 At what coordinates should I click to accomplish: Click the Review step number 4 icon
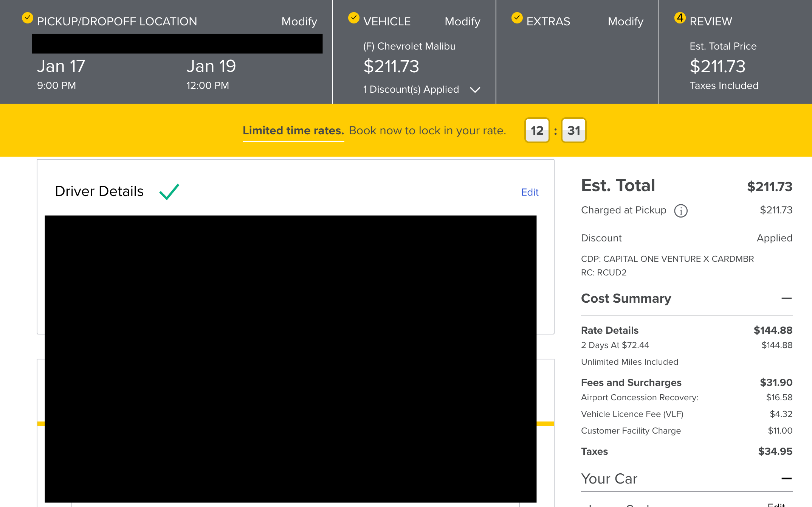click(x=680, y=18)
